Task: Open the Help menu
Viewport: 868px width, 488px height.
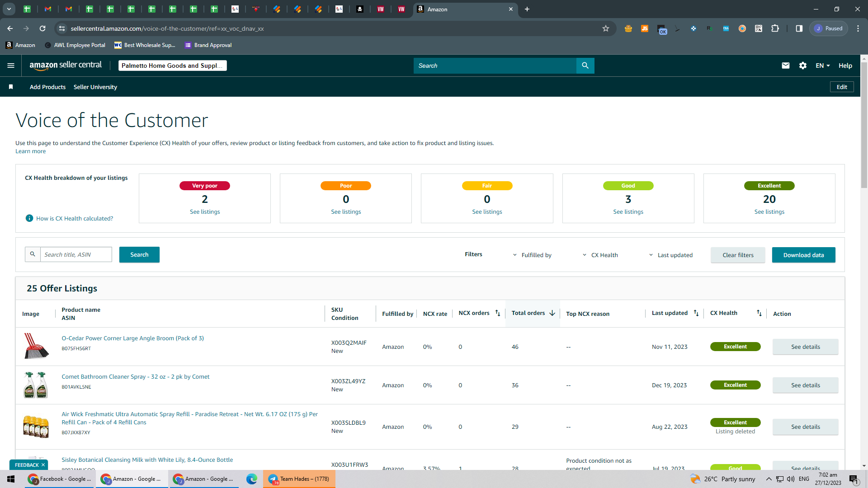Action: [x=845, y=66]
